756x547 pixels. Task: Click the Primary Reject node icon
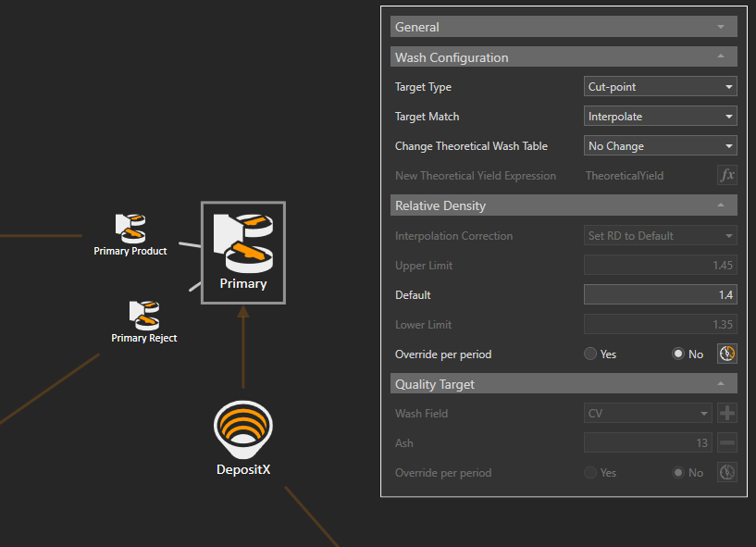tap(143, 315)
